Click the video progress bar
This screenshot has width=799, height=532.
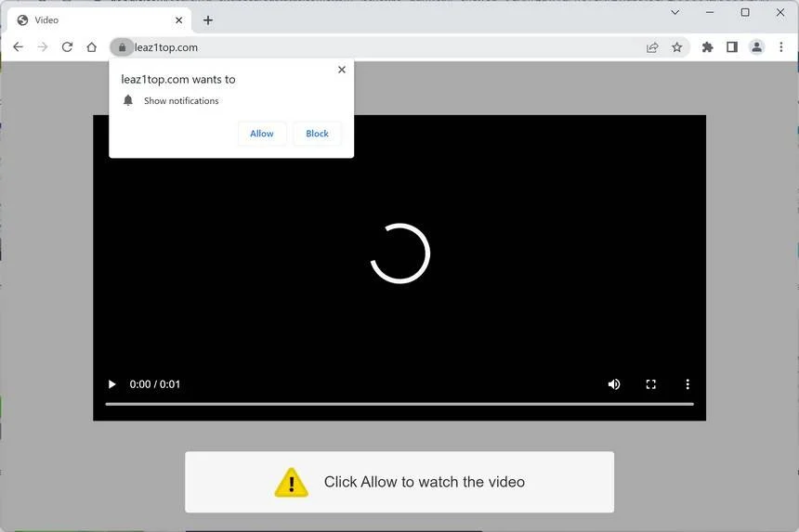pos(399,404)
